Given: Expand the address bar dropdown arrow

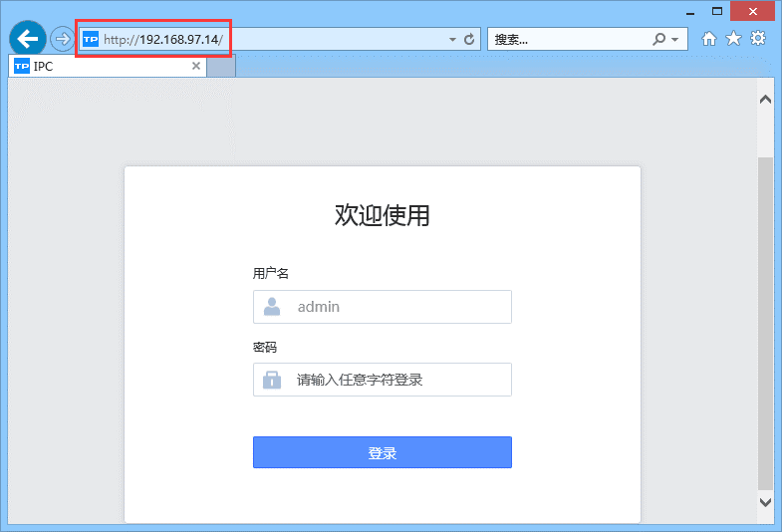Looking at the screenshot, I should [x=452, y=40].
